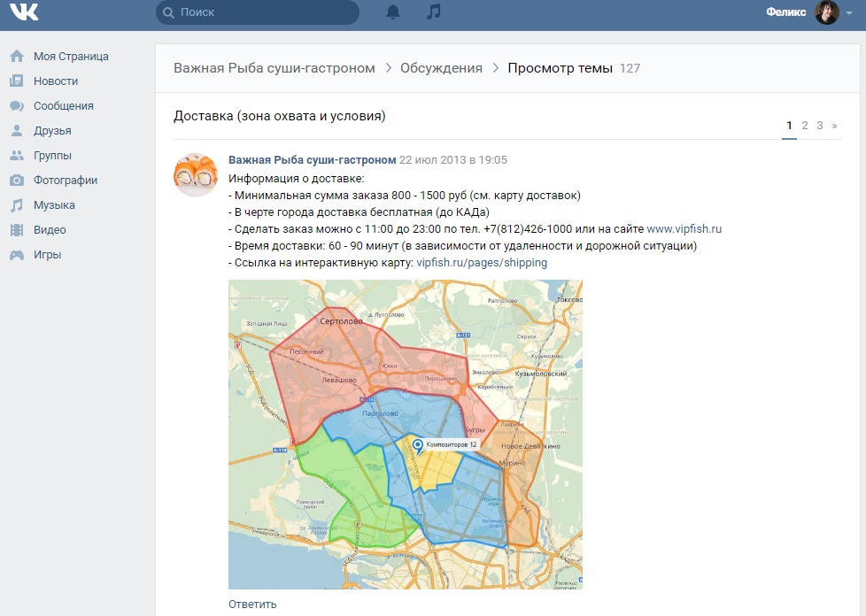The height and width of the screenshot is (616, 866).
Task: Click Ответить to reply
Action: point(252,604)
